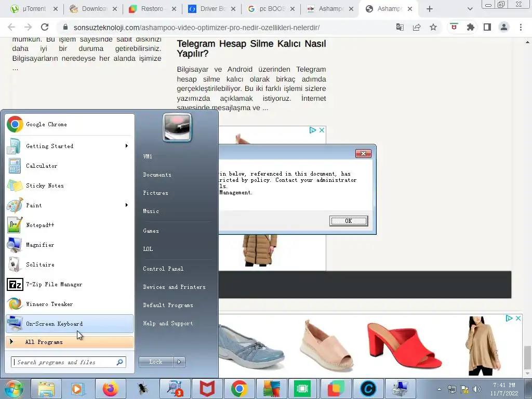This screenshot has height=399, width=532.
Task: Launch Paint from the Start menu
Action: click(x=70, y=205)
